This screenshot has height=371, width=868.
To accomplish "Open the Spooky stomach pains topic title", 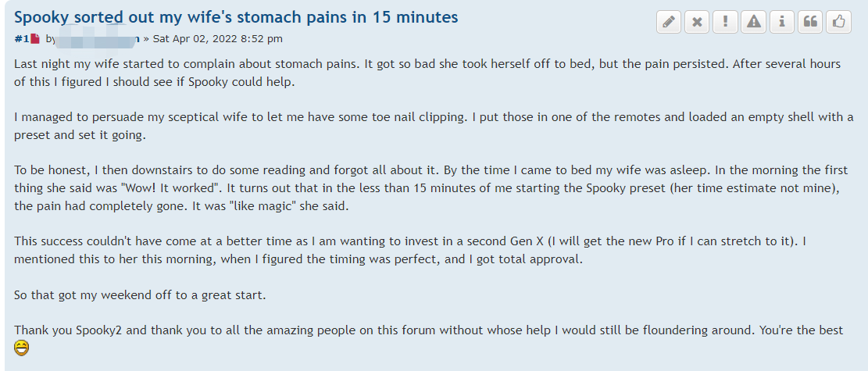I will tap(237, 17).
